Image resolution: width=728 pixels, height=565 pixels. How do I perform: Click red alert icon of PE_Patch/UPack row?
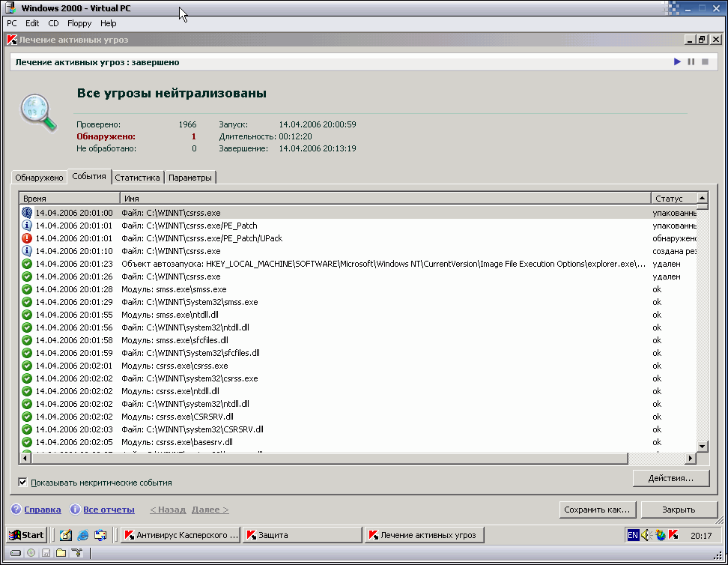[x=27, y=238]
